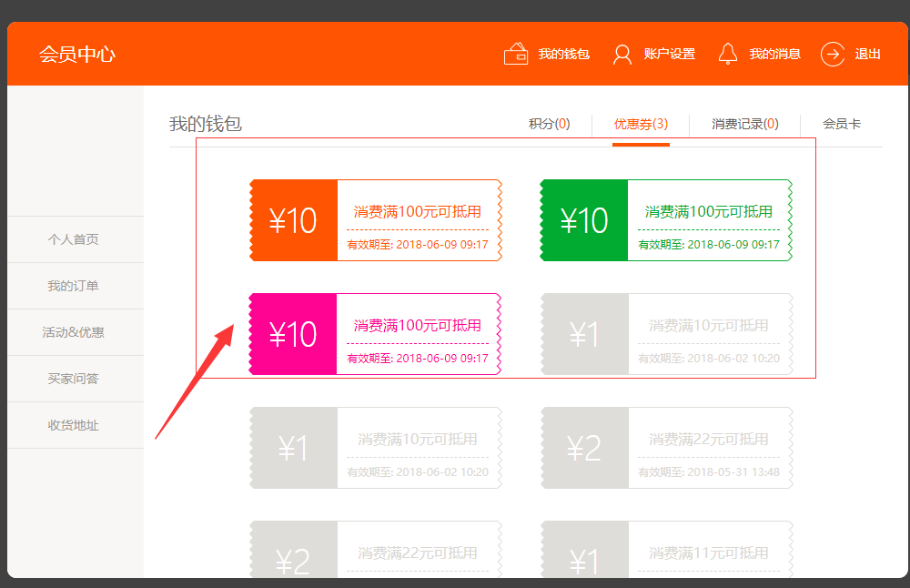Screen dimensions: 910x588
Task: Click the logout arrow icon
Action: pyautogui.click(x=833, y=55)
